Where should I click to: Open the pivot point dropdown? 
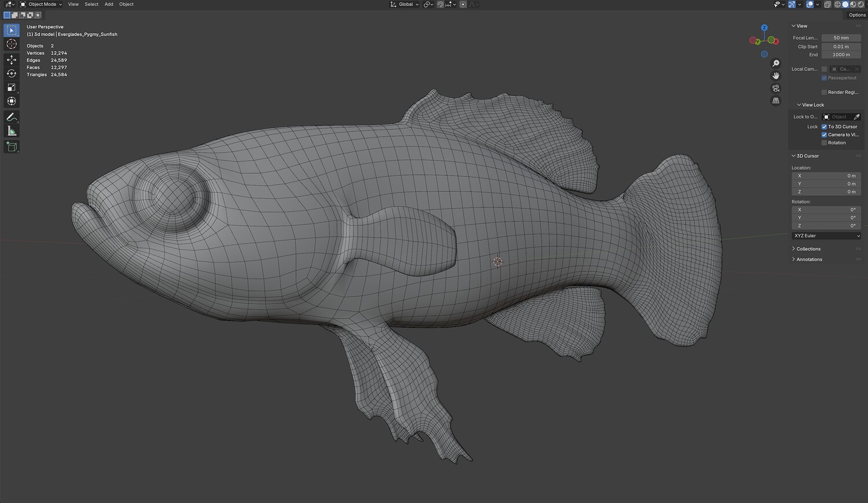(x=428, y=4)
